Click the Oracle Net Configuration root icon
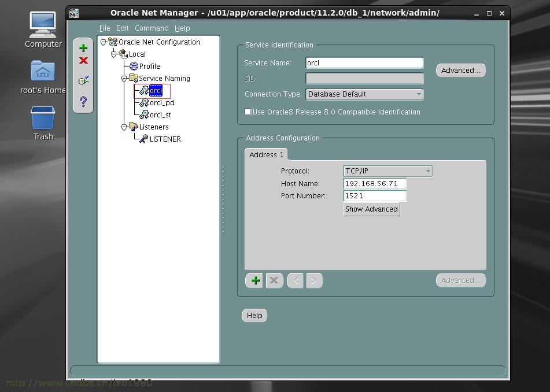 (113, 42)
